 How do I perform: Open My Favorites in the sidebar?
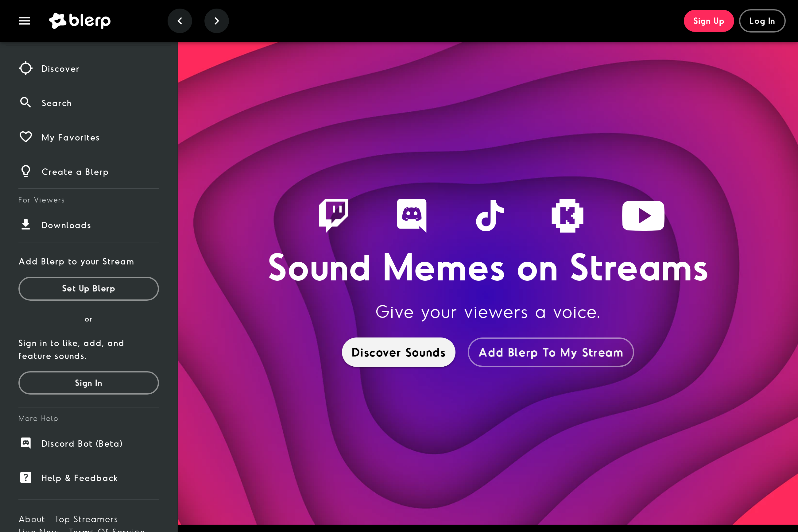71,137
